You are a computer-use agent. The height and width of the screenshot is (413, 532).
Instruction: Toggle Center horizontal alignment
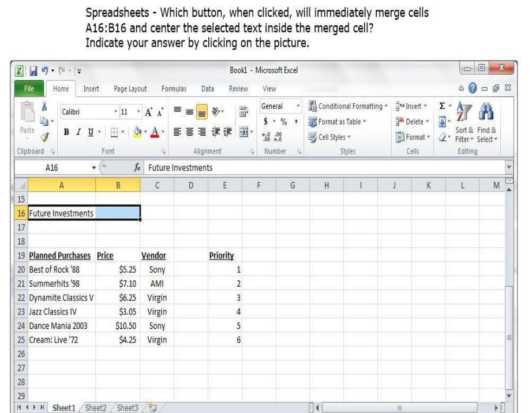[x=190, y=132]
